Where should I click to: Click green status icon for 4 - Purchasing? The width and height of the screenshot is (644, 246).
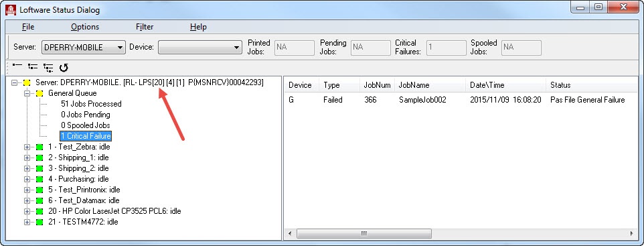[x=39, y=179]
